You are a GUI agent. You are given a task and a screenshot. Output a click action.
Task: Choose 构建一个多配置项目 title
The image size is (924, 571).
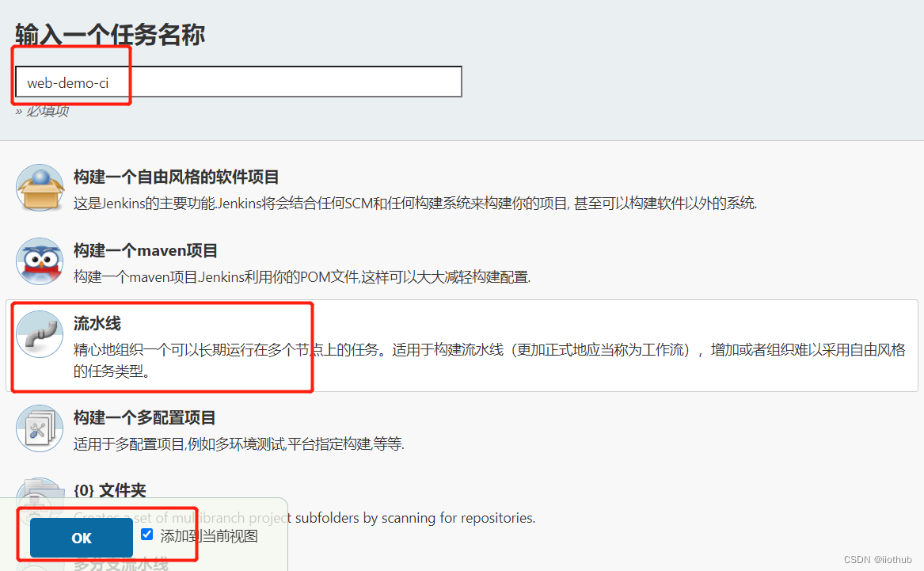[144, 418]
